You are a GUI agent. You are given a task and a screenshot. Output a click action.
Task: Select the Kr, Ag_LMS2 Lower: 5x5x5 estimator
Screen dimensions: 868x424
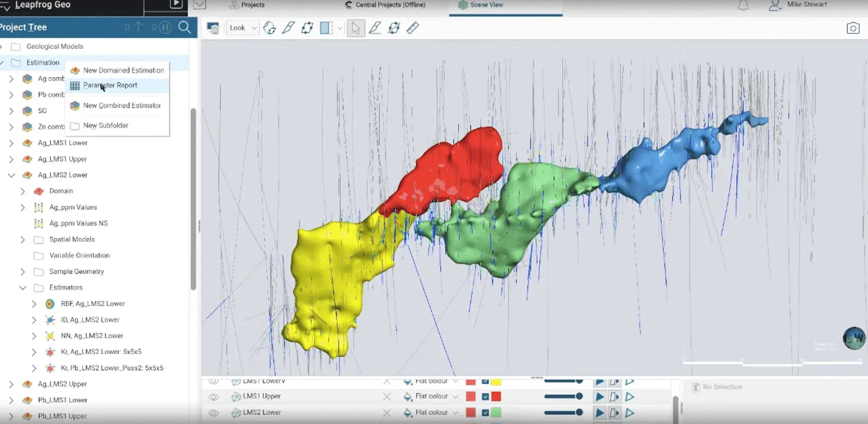pyautogui.click(x=101, y=352)
